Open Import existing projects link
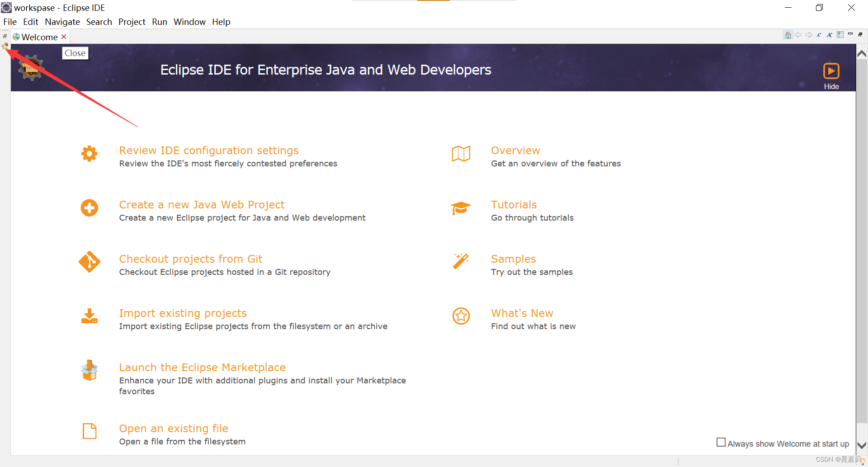This screenshot has height=467, width=868. pyautogui.click(x=183, y=313)
